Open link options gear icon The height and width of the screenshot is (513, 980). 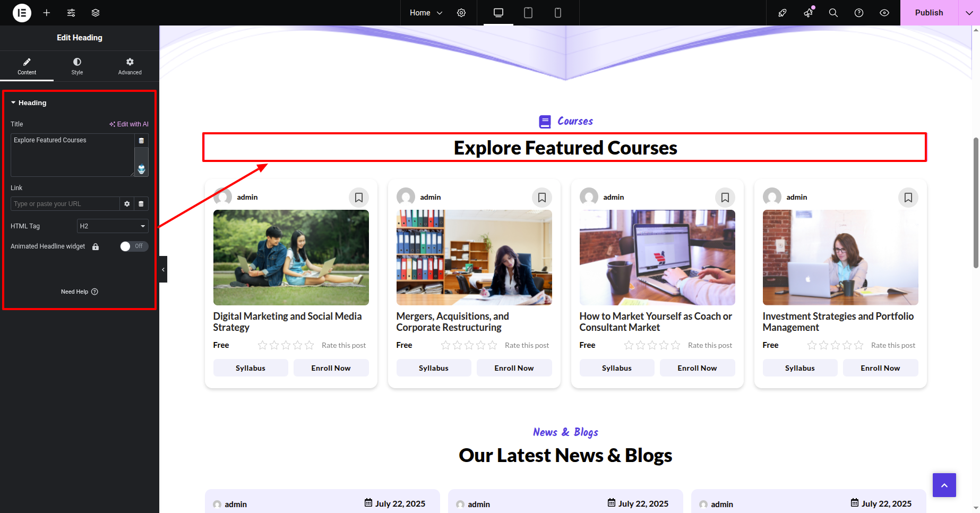click(x=127, y=204)
